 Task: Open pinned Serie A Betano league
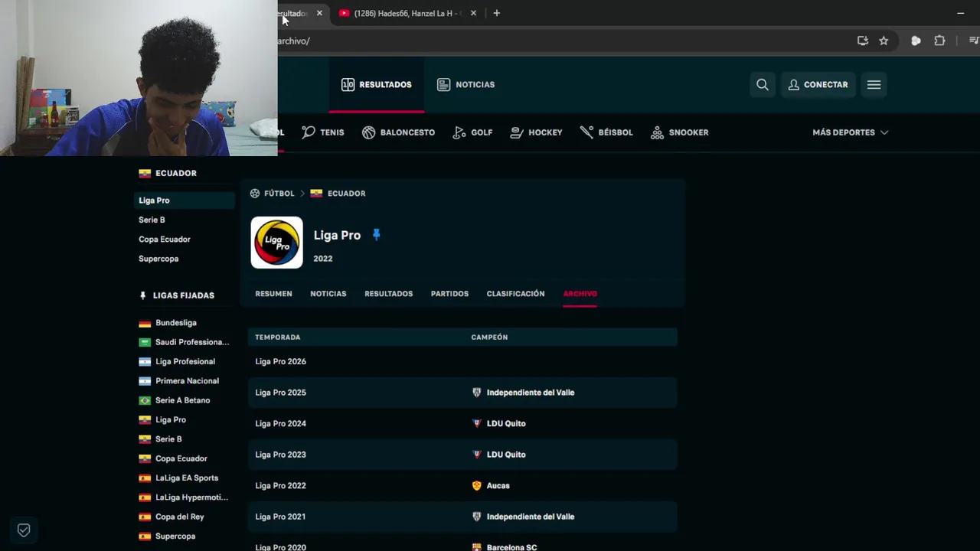click(182, 400)
